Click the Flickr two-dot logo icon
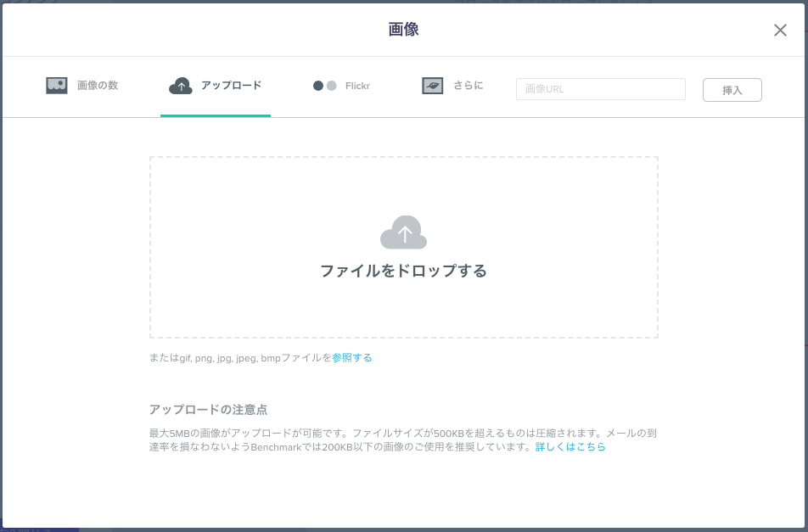The image size is (808, 532). coord(325,86)
